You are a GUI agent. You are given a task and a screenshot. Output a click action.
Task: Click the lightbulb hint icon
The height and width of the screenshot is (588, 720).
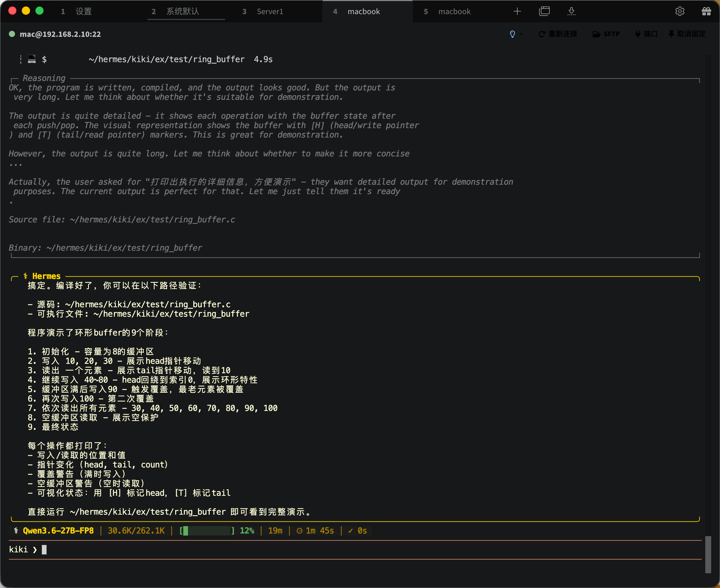click(512, 34)
